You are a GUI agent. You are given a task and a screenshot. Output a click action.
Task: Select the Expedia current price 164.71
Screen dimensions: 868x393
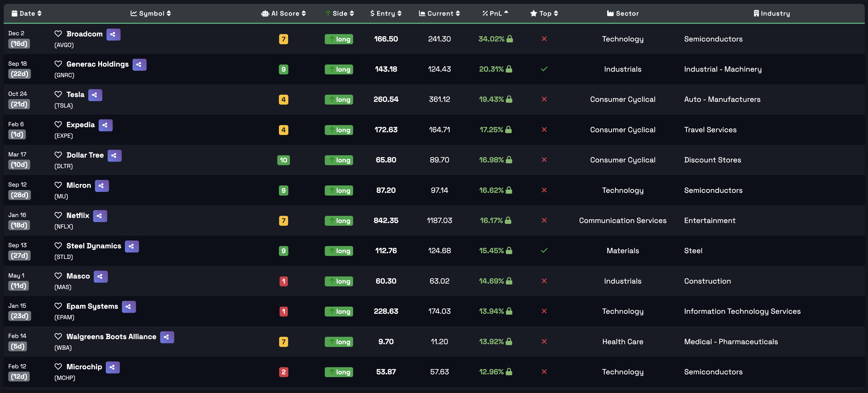coord(439,130)
